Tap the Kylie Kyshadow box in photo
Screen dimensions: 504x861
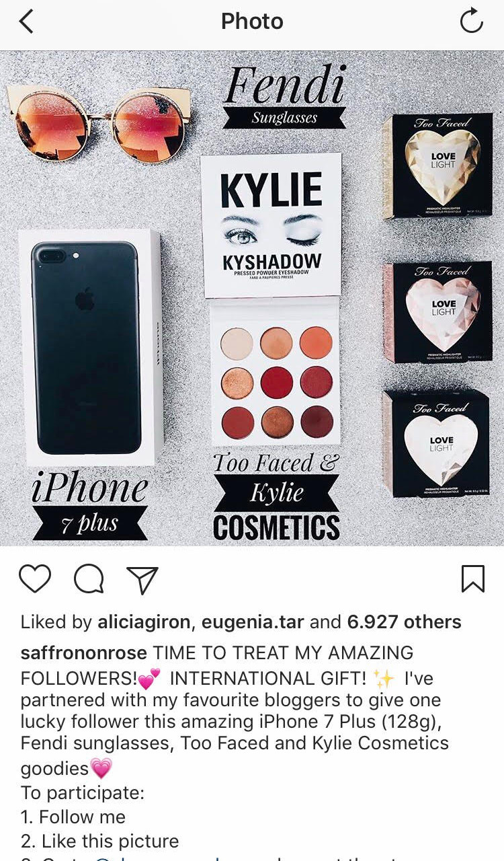[x=271, y=225]
